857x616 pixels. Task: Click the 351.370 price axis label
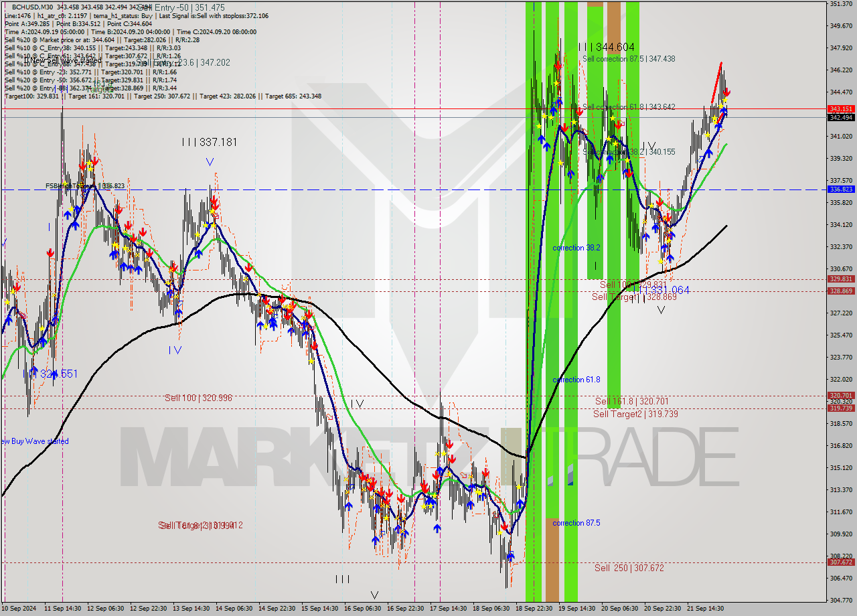click(x=841, y=4)
